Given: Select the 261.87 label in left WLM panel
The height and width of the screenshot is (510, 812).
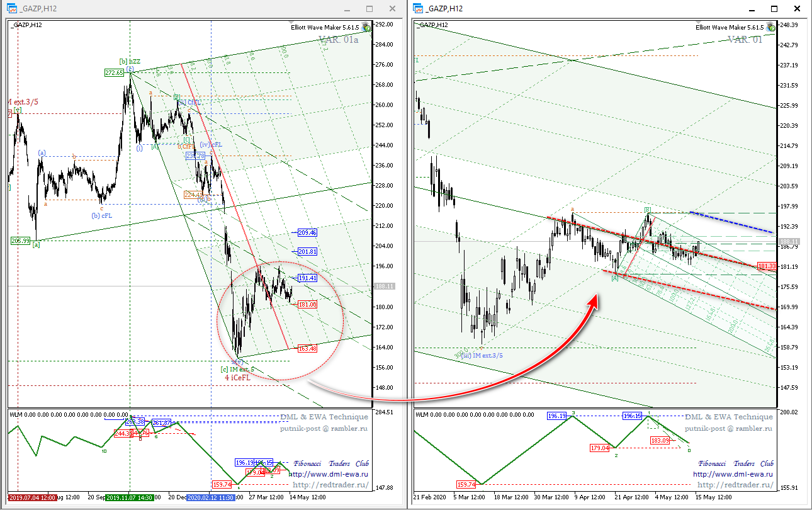Looking at the screenshot, I should pyautogui.click(x=162, y=422).
